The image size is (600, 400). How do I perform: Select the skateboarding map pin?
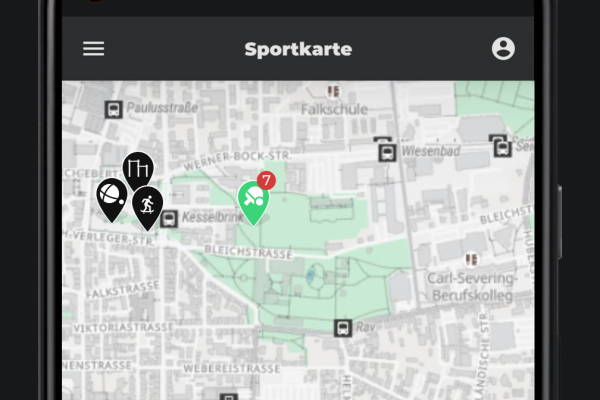147,208
